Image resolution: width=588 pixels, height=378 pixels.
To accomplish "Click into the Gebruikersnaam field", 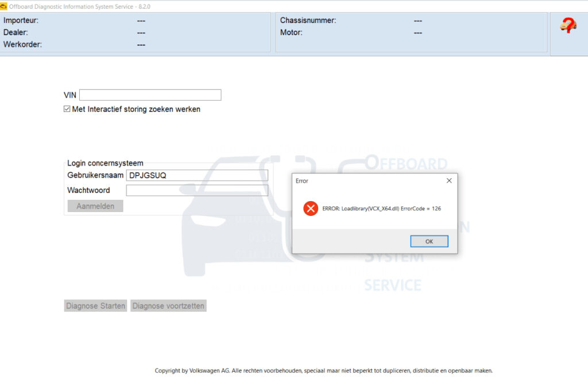I will pyautogui.click(x=197, y=175).
